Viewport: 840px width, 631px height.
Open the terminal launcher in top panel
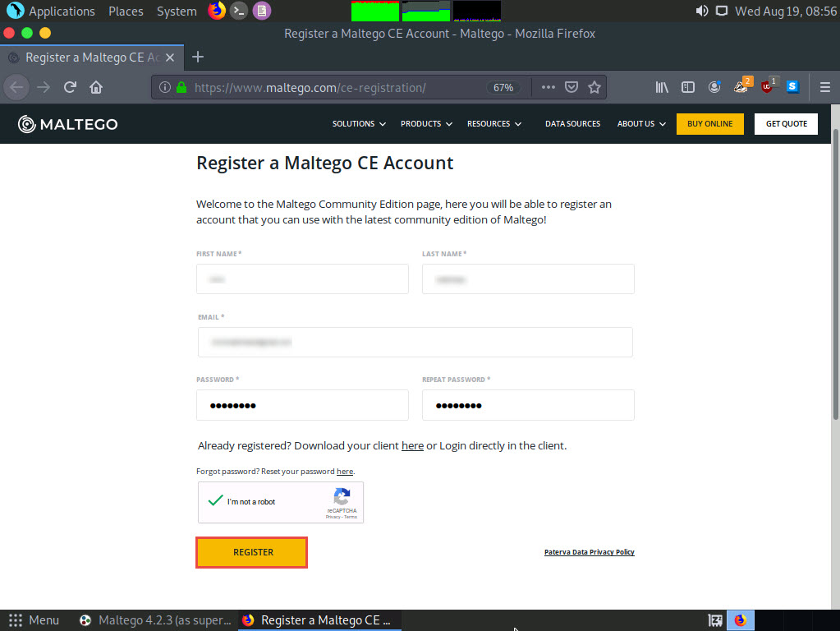click(x=239, y=11)
